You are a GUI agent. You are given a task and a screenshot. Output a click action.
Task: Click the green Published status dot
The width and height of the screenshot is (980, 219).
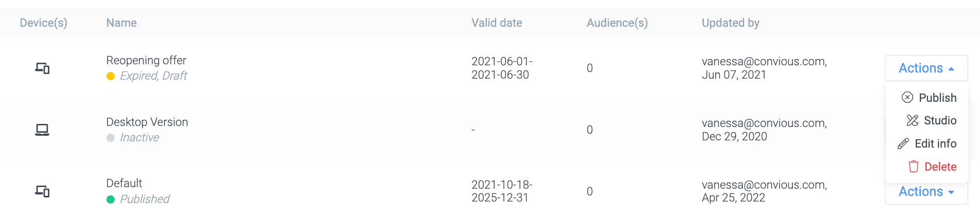pyautogui.click(x=111, y=199)
